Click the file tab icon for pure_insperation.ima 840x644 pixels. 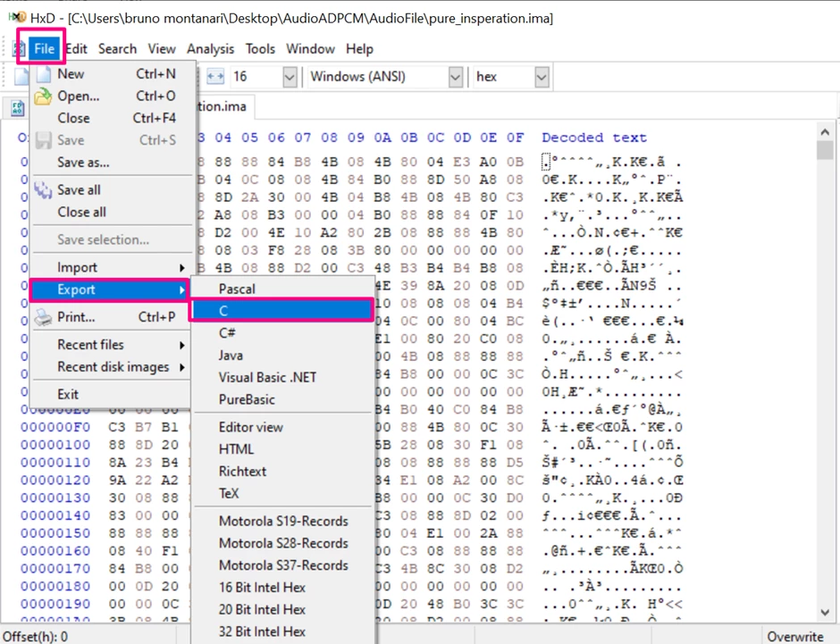18,108
